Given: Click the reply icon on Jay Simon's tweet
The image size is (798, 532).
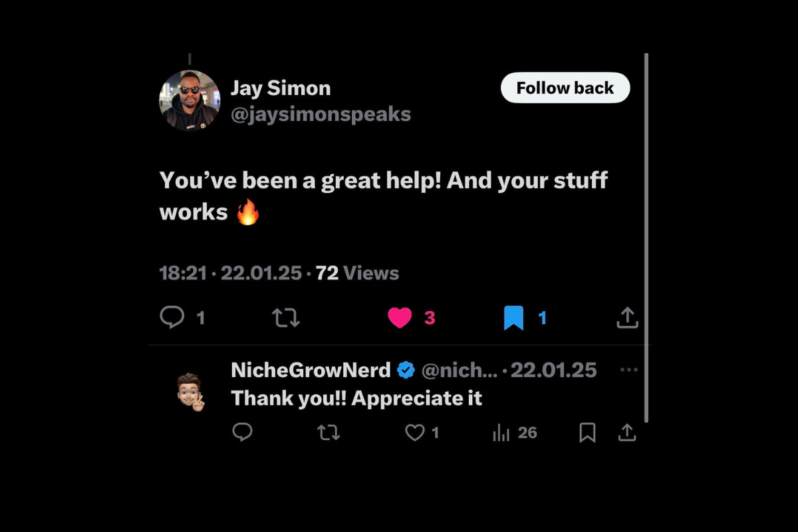Looking at the screenshot, I should point(172,317).
